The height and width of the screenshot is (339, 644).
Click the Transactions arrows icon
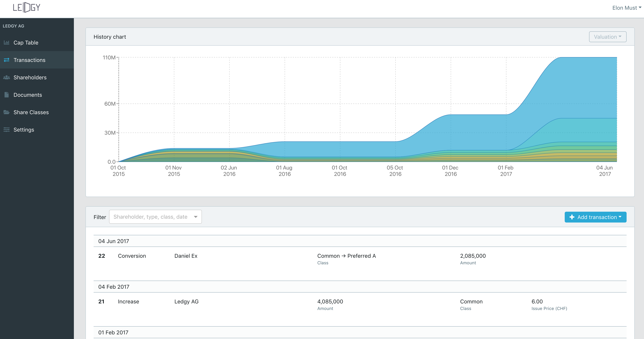[7, 60]
